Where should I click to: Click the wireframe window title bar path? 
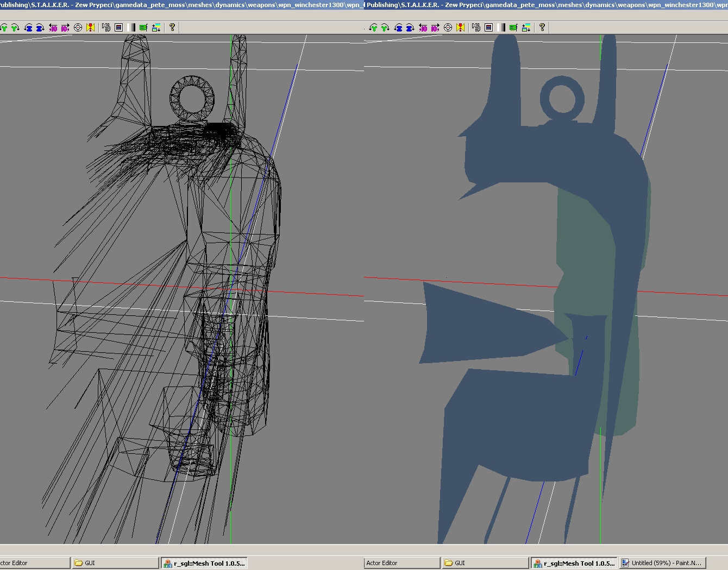point(182,5)
